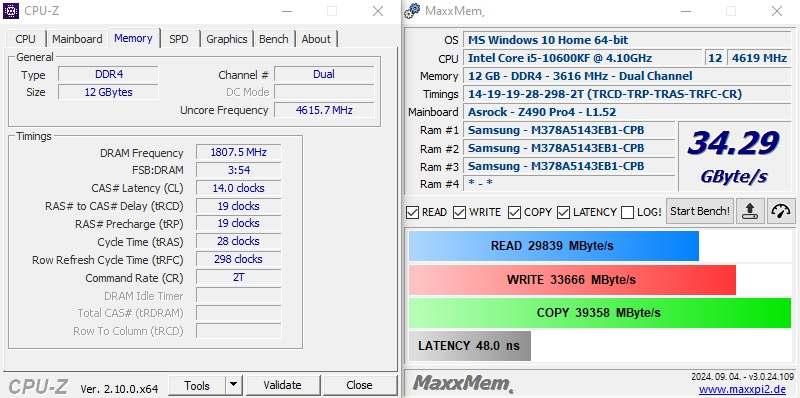The image size is (800, 398).
Task: Close the MaxxMem window
Action: [777, 11]
